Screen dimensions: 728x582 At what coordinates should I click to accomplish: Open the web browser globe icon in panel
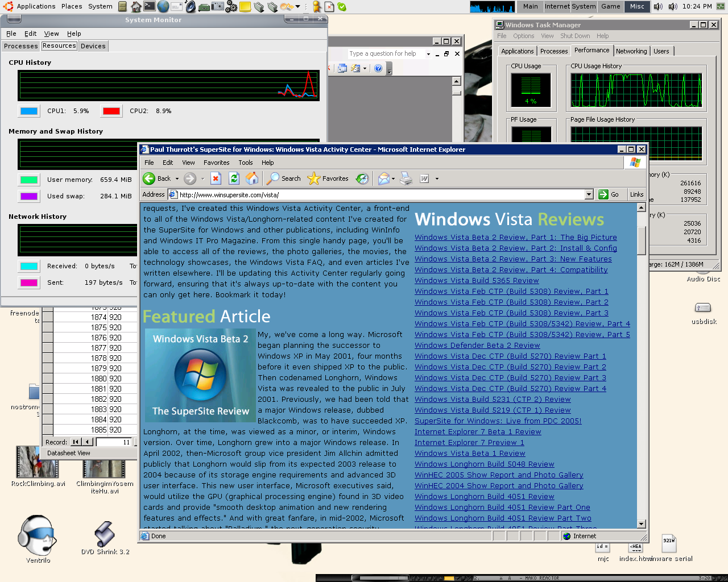click(x=163, y=6)
